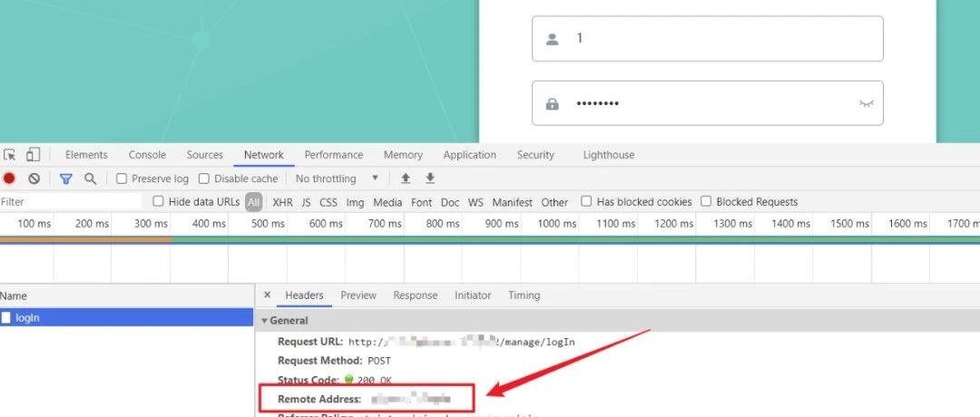Screen dimensions: 980x417
Task: Filter requests by Doc
Action: [x=450, y=202]
